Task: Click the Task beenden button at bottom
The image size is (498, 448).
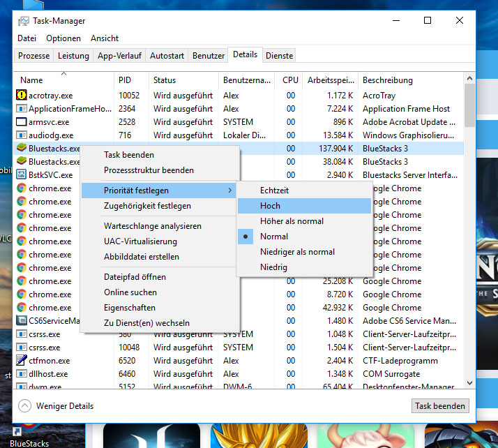Action: pyautogui.click(x=440, y=406)
